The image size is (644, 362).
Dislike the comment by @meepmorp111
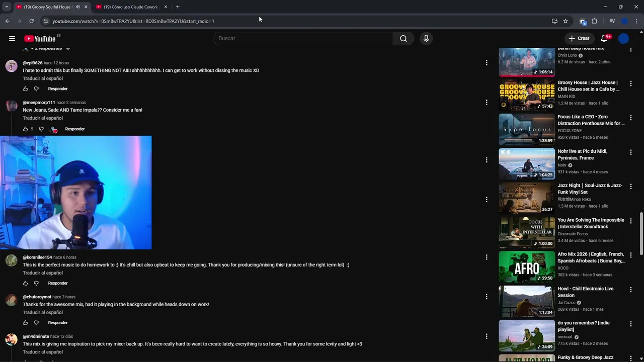coord(41,129)
